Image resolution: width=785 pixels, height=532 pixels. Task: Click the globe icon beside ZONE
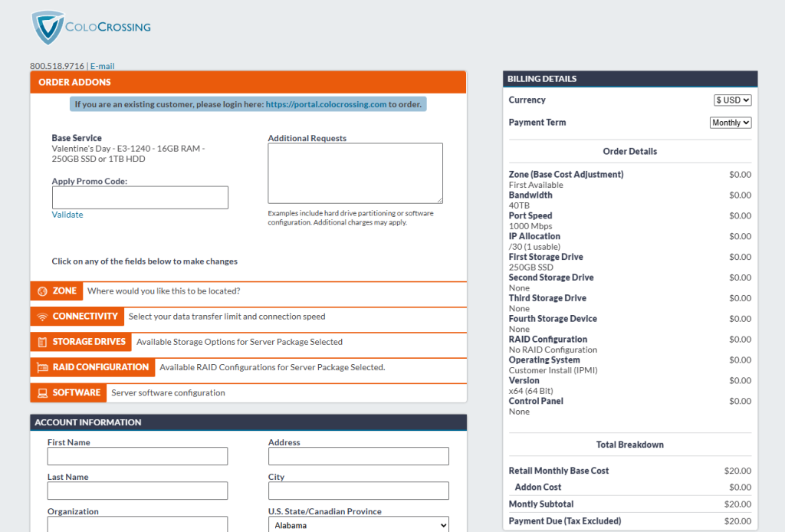pos(42,291)
